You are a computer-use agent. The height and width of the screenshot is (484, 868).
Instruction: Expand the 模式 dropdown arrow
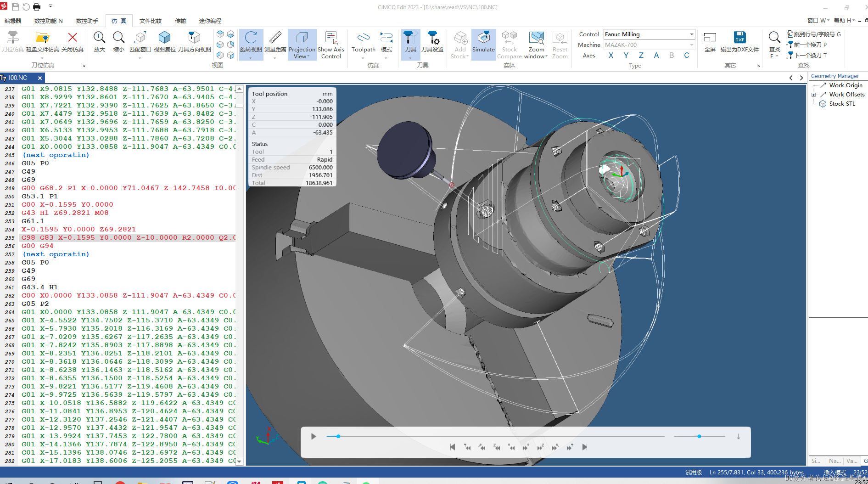[386, 57]
